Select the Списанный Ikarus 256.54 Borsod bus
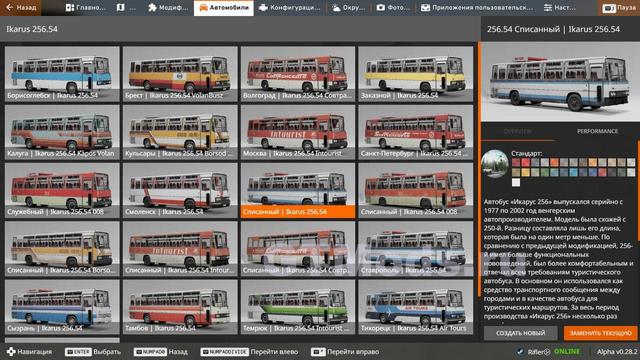Viewport: 640px width, 360px height. click(62, 249)
